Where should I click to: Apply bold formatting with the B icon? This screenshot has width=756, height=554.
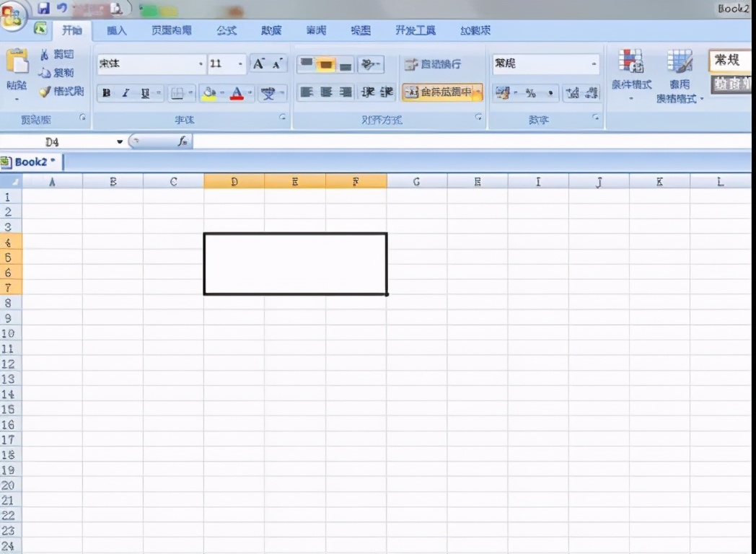coord(107,93)
